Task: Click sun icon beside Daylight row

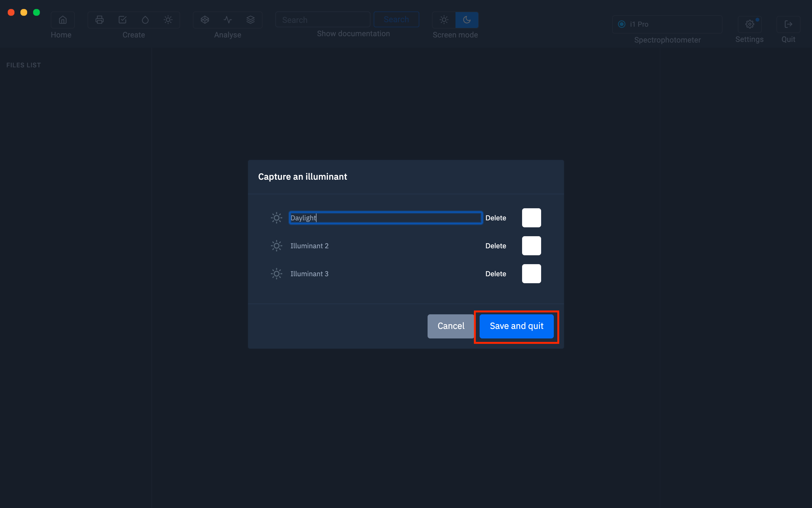Action: pos(277,218)
